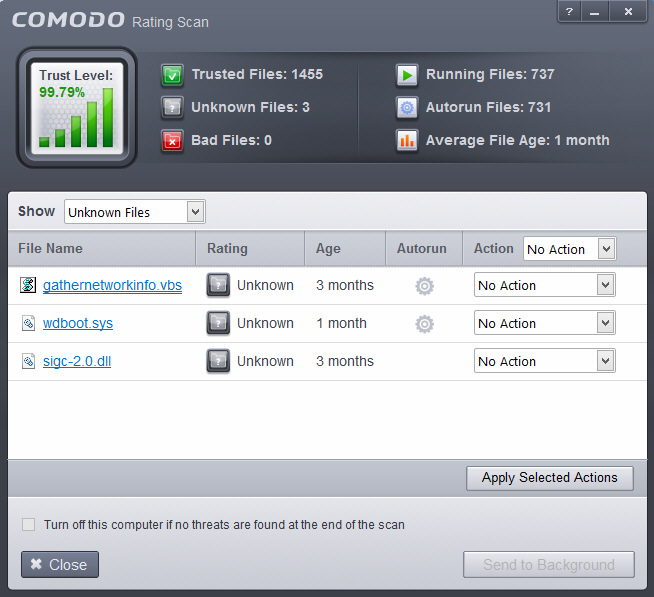Sort by the File Name column header
The height and width of the screenshot is (597, 654).
[x=102, y=249]
